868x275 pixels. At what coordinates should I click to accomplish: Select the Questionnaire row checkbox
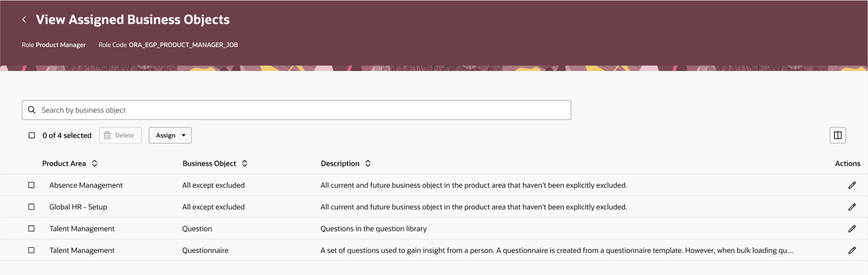(x=31, y=250)
